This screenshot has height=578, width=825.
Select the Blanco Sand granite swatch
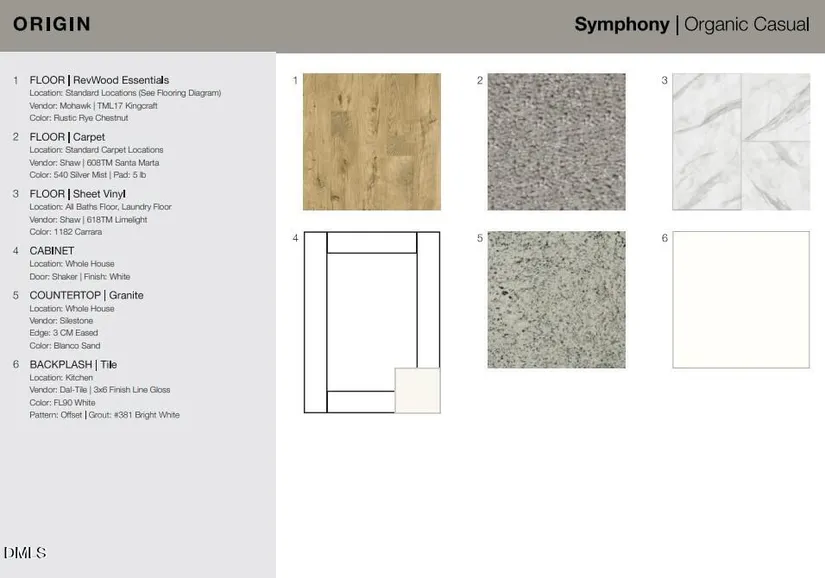(556, 300)
